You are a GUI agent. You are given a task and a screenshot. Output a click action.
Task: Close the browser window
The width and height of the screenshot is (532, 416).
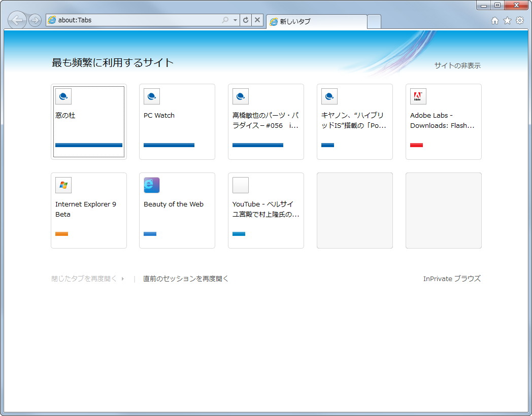(x=516, y=6)
